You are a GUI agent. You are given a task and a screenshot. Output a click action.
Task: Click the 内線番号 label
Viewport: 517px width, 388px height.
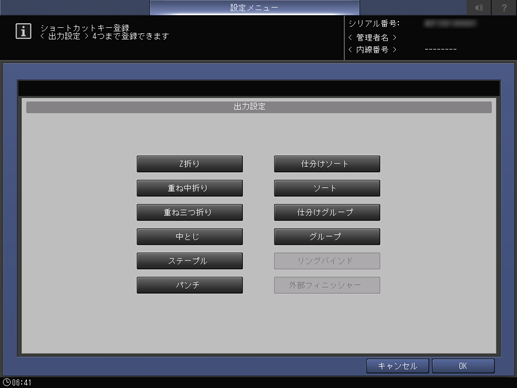tap(372, 50)
